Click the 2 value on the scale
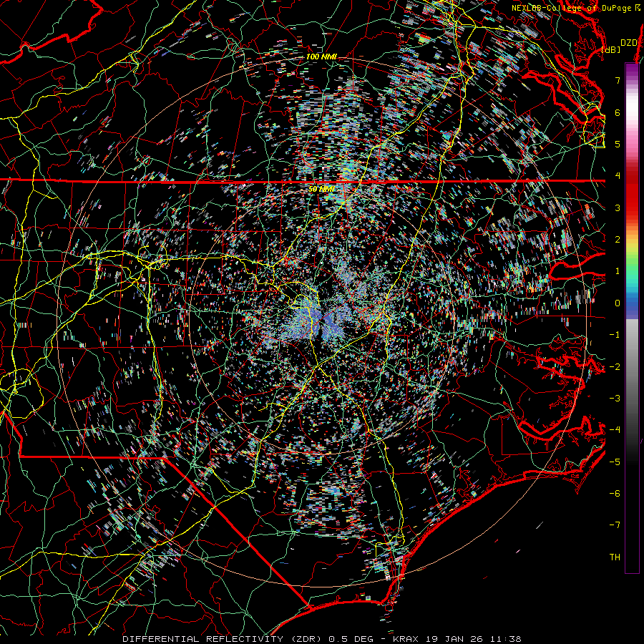 (618, 240)
